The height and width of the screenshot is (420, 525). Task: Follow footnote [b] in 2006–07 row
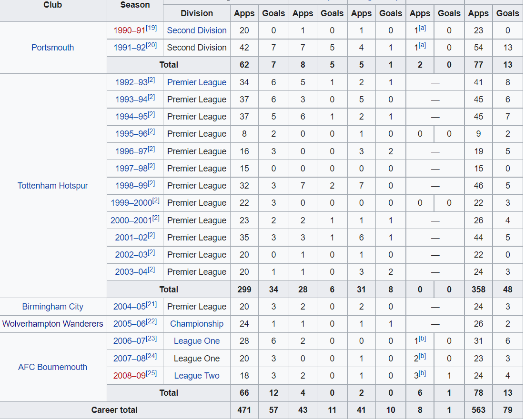[x=422, y=339]
